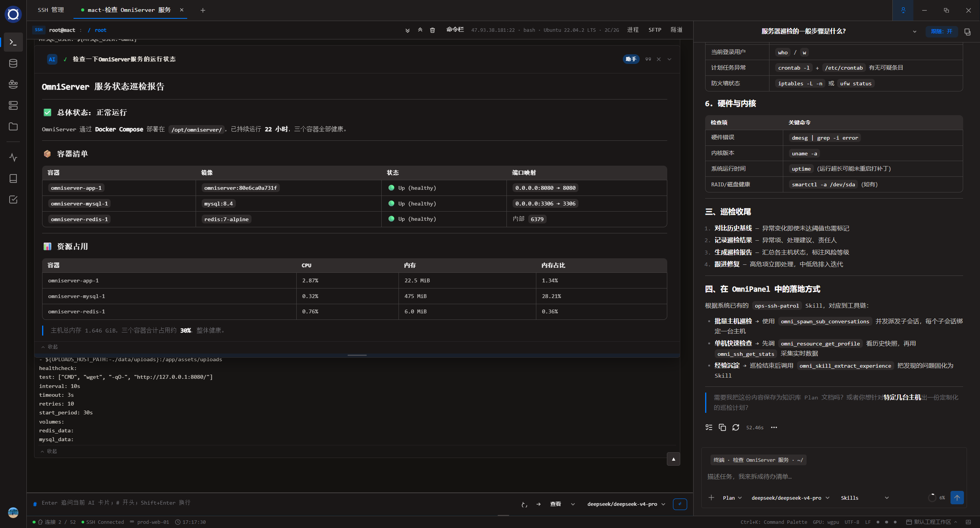
Task: Open the Docker containers sidebar icon
Action: coord(13,84)
